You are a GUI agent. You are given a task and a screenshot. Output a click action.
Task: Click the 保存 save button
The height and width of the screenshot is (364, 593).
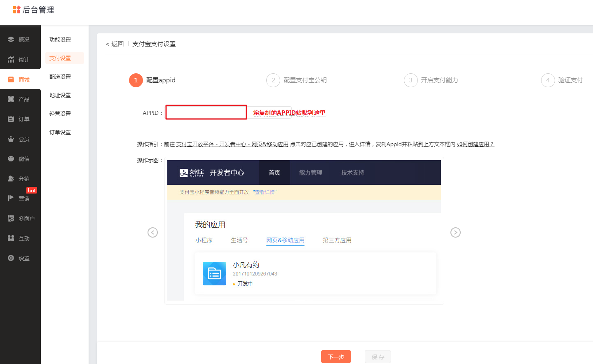[x=378, y=357]
